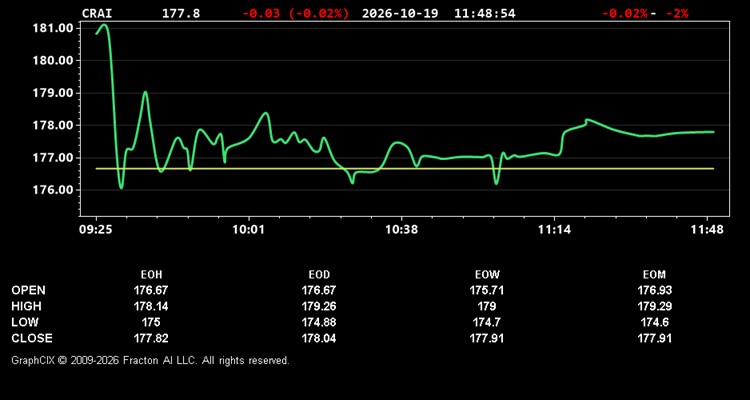Click the 09:25 time axis label
The height and width of the screenshot is (400, 750).
96,230
